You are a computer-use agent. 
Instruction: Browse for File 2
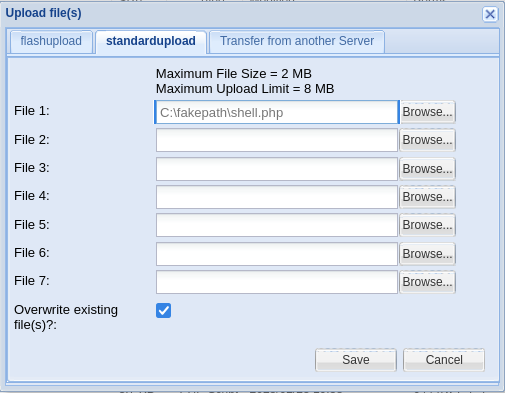(427, 140)
